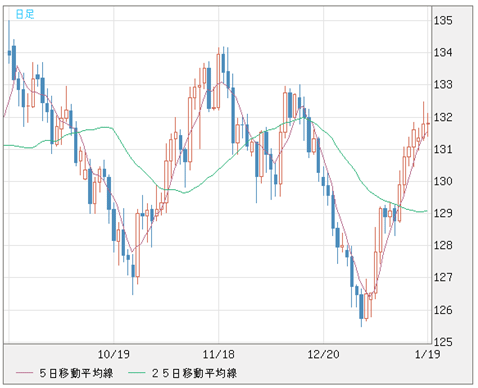478x388 pixels.
Task: Click the 5日移動平均線 legend text
Action: [76, 373]
